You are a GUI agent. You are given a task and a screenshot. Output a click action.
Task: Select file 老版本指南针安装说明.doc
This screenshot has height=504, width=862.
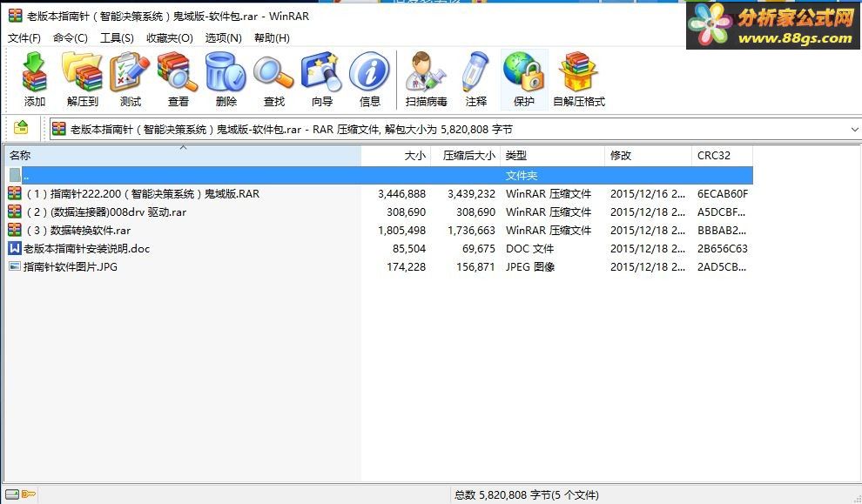click(86, 248)
